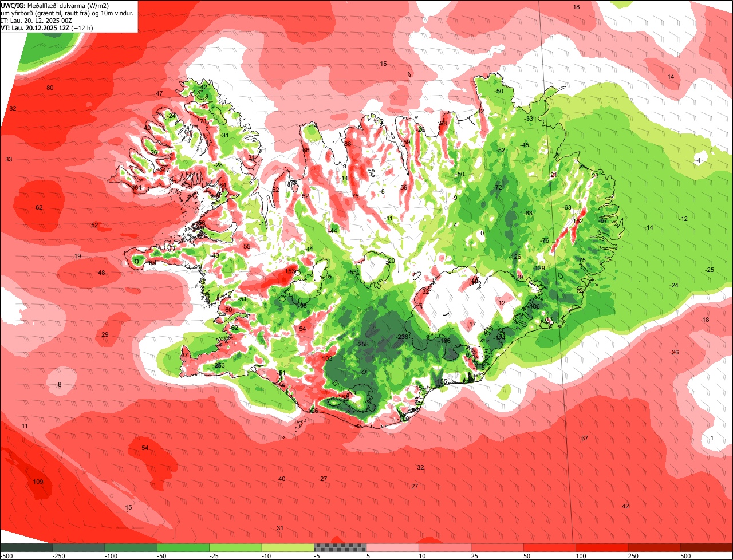Click the '-67' value near the east coast
This screenshot has height=560, width=733.
[602, 220]
